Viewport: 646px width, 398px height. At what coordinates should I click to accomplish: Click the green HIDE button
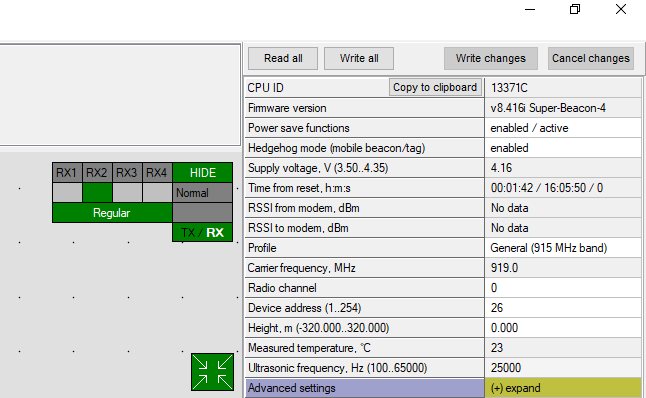click(x=203, y=172)
